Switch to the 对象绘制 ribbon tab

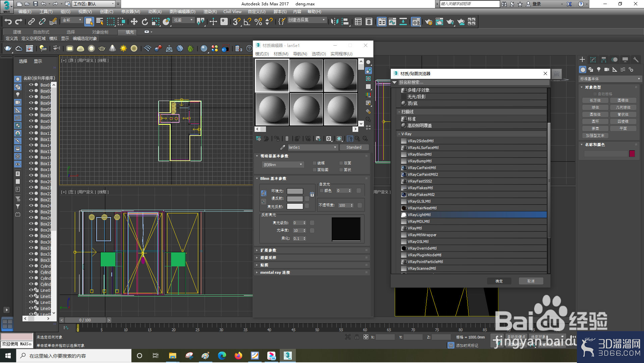100,32
